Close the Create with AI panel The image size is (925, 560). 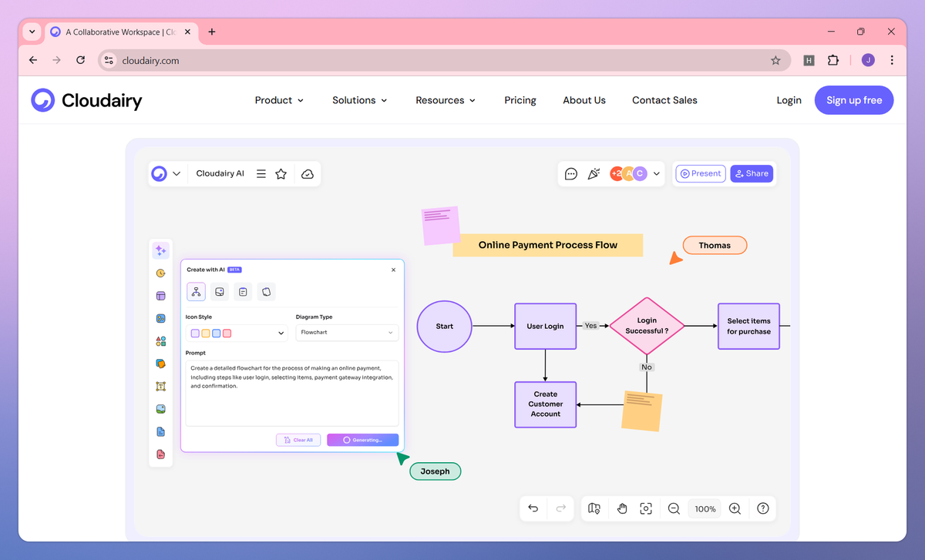click(x=393, y=270)
